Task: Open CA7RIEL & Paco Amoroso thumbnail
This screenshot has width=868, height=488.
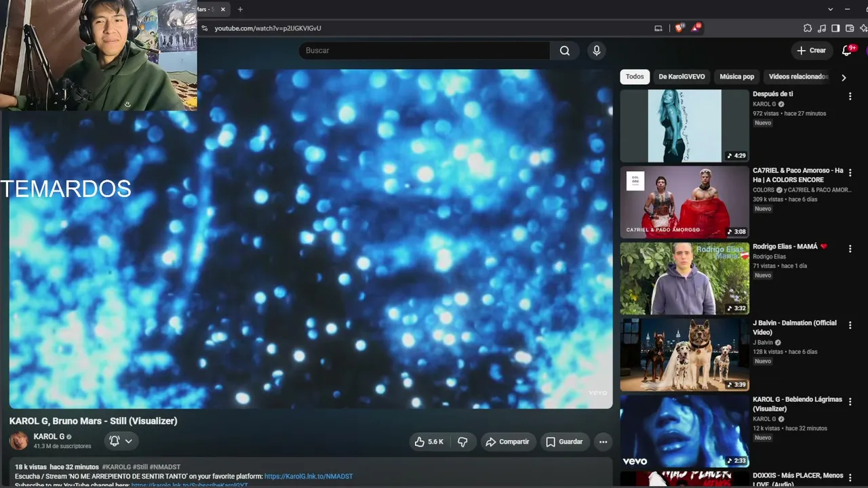Action: [x=684, y=202]
